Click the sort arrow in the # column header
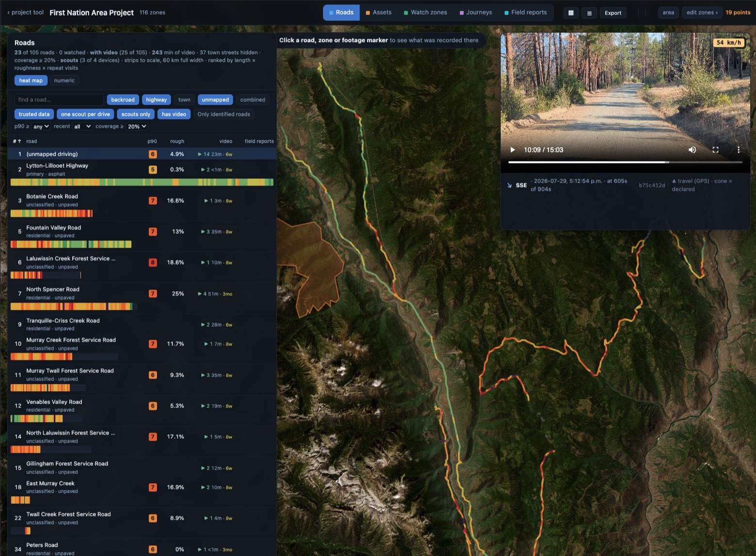This screenshot has width=756, height=556. coord(19,142)
